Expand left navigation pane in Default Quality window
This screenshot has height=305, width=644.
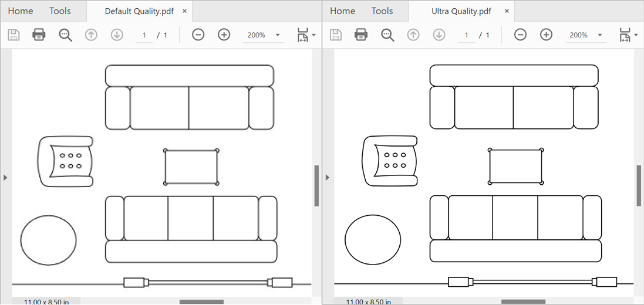click(x=5, y=178)
